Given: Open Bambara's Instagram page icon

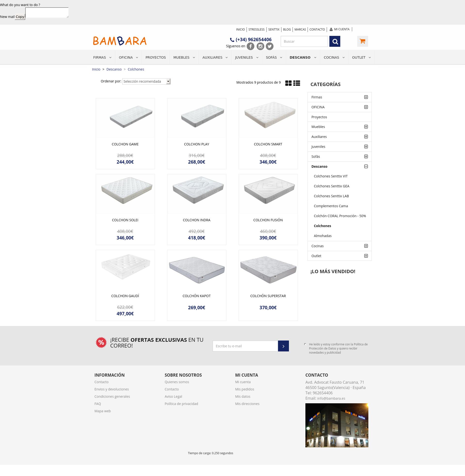Looking at the screenshot, I should point(260,46).
